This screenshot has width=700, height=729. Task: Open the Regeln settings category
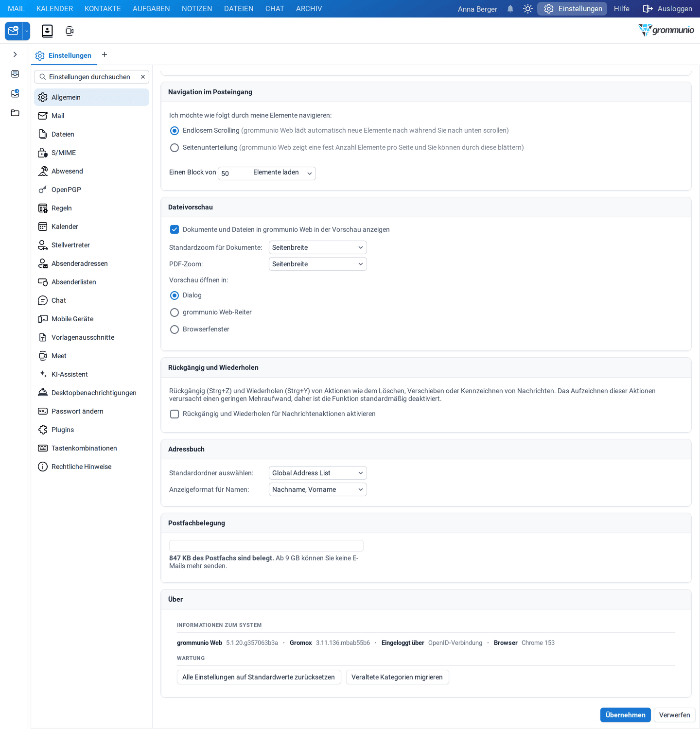click(91, 208)
